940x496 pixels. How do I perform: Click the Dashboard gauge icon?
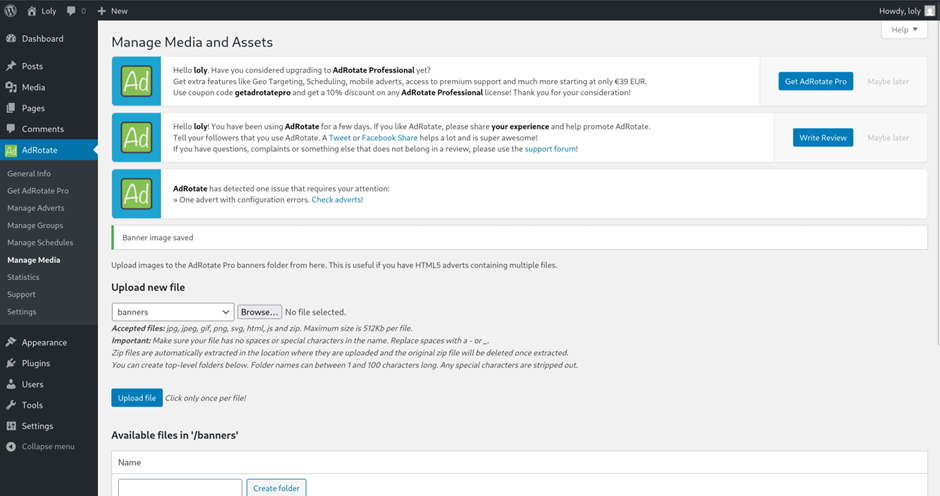coord(11,38)
